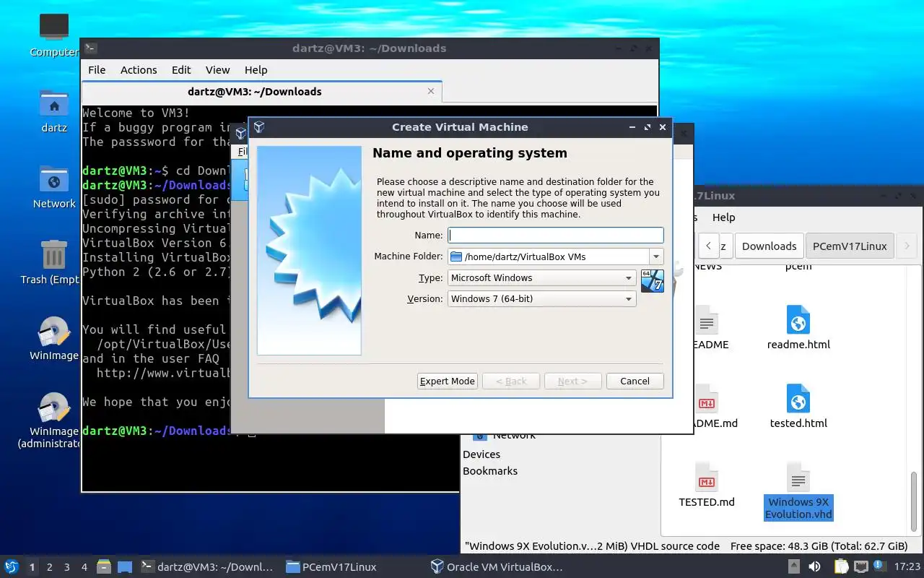
Task: Click the VirtualBox cube icon in dialog title bar
Action: [259, 127]
